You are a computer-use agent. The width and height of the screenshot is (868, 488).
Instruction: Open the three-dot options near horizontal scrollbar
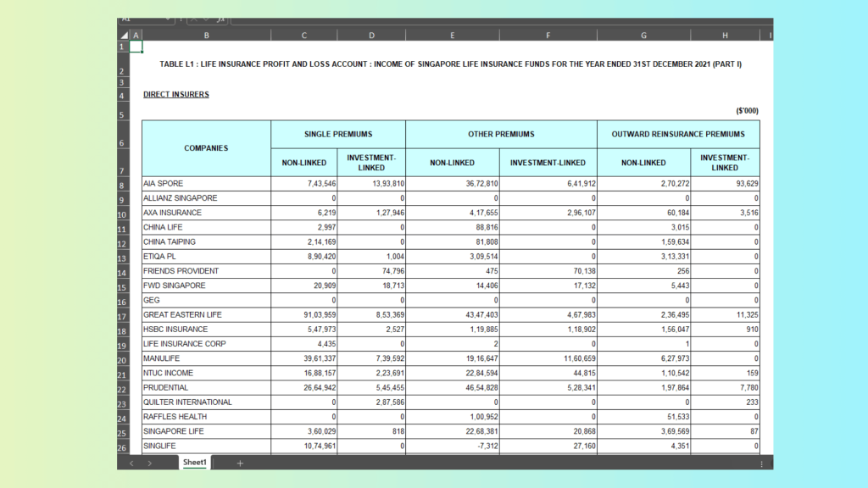(761, 463)
